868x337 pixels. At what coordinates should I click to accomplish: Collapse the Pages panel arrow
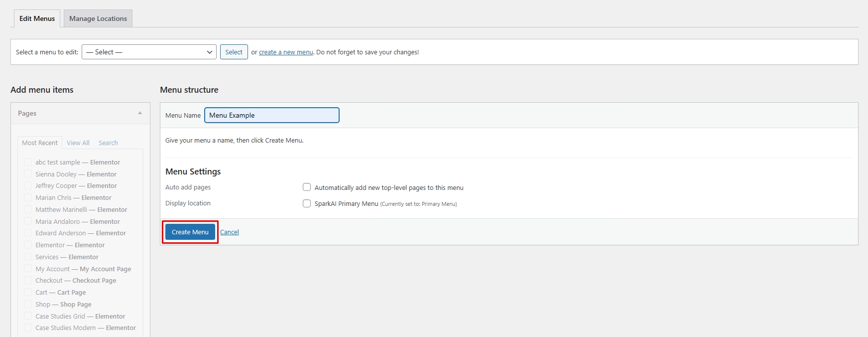click(140, 113)
